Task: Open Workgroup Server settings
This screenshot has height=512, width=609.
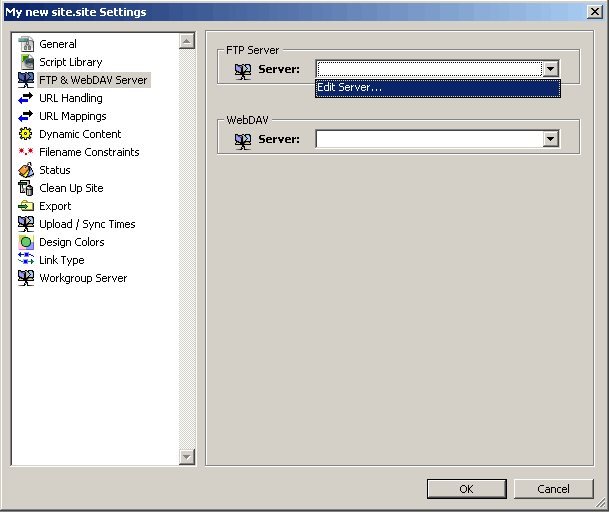Action: (x=83, y=278)
